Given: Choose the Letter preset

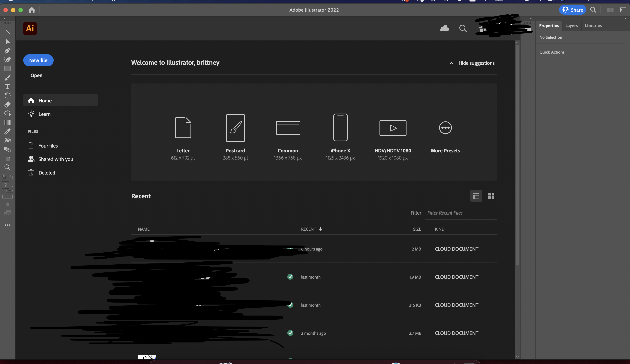Looking at the screenshot, I should coord(183,137).
